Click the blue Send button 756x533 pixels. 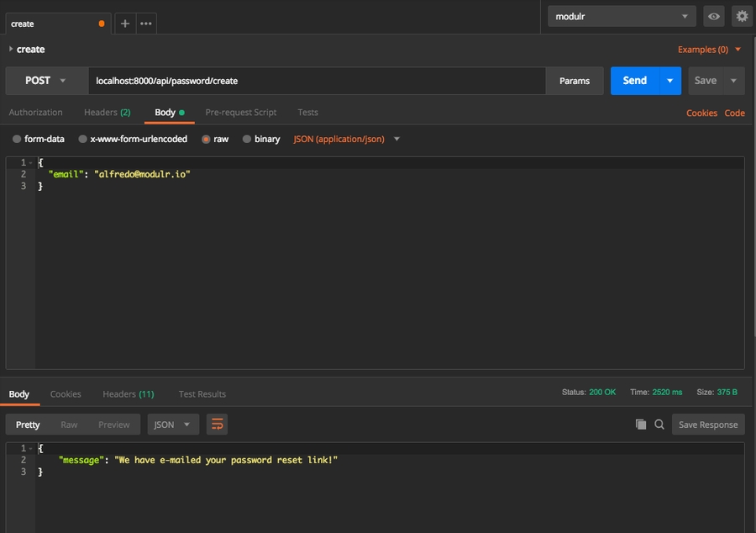[x=635, y=81]
